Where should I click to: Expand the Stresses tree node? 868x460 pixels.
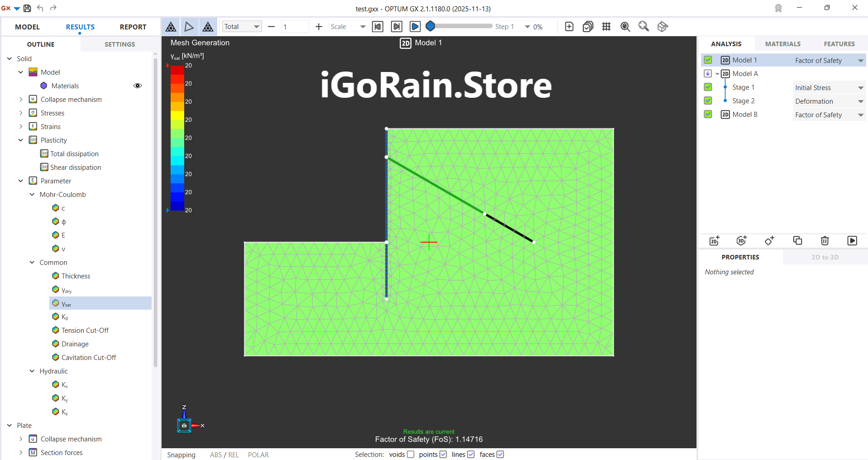coord(21,113)
